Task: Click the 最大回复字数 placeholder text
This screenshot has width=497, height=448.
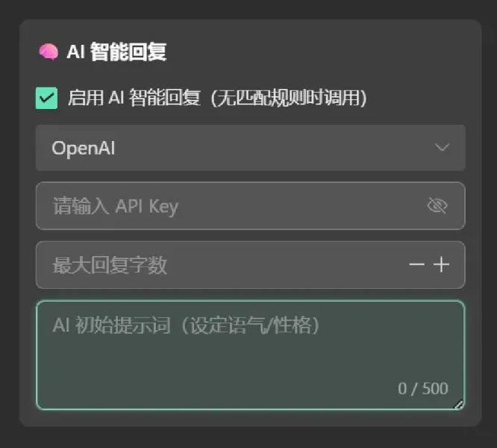Action: click(x=110, y=265)
